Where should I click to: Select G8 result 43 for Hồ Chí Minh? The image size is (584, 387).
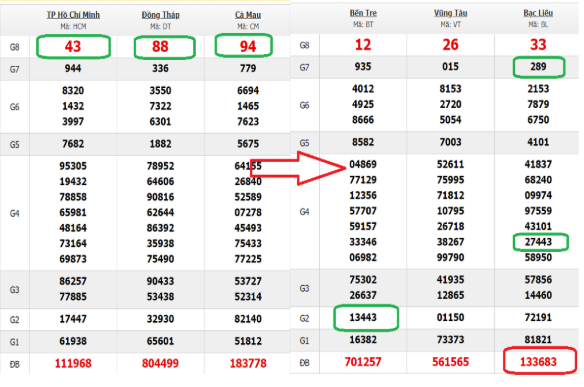point(73,47)
